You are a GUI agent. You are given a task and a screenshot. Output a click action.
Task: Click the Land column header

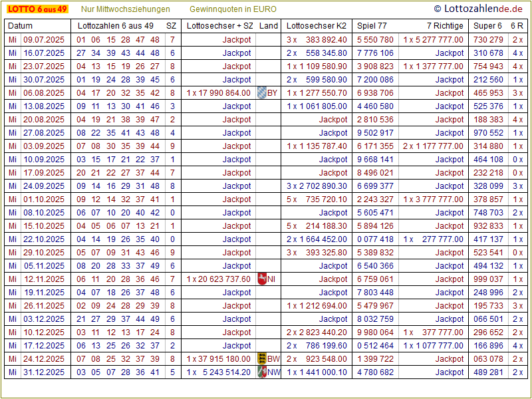point(269,26)
